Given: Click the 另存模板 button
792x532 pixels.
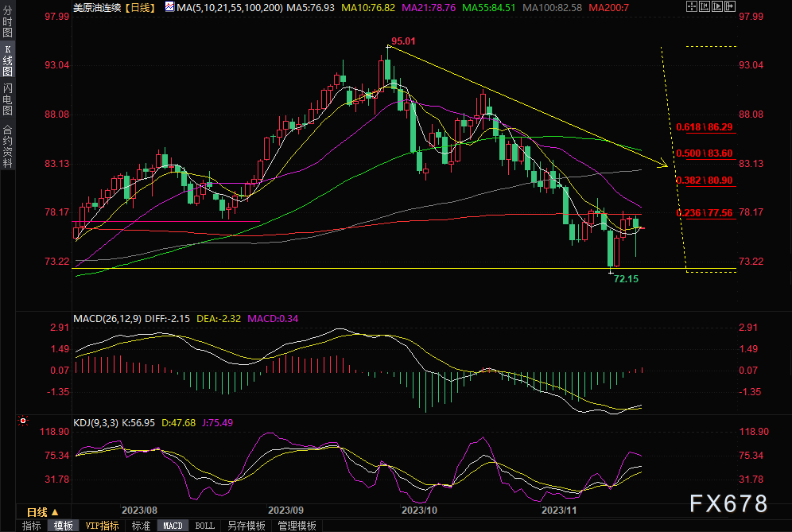Looking at the screenshot, I should click(246, 526).
